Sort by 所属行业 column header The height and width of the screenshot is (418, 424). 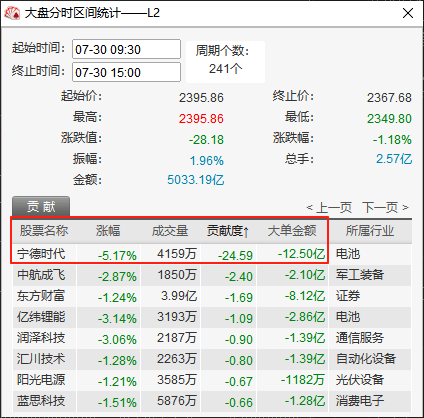pos(370,231)
